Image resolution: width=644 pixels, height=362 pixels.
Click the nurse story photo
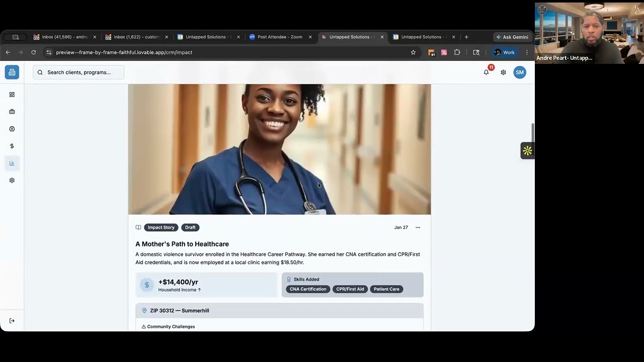click(x=279, y=149)
